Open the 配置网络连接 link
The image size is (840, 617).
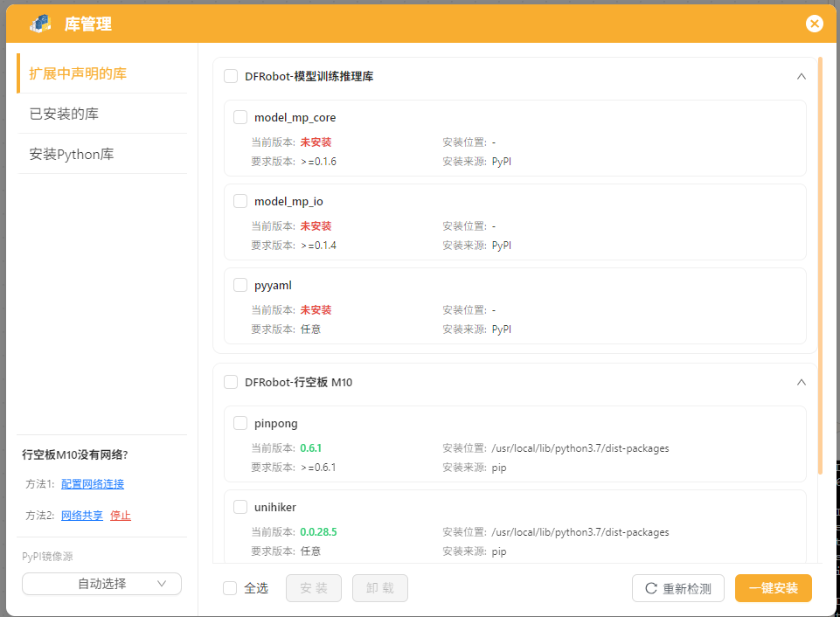(93, 484)
